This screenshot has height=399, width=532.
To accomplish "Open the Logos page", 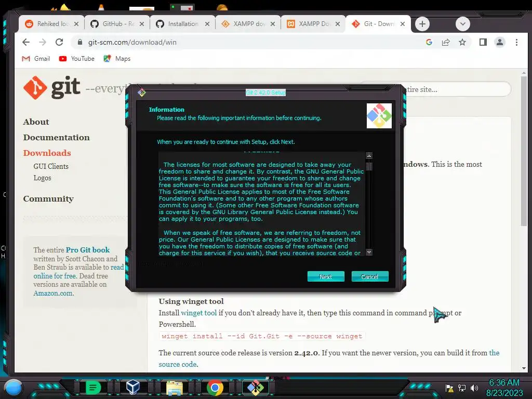I will click(x=42, y=178).
